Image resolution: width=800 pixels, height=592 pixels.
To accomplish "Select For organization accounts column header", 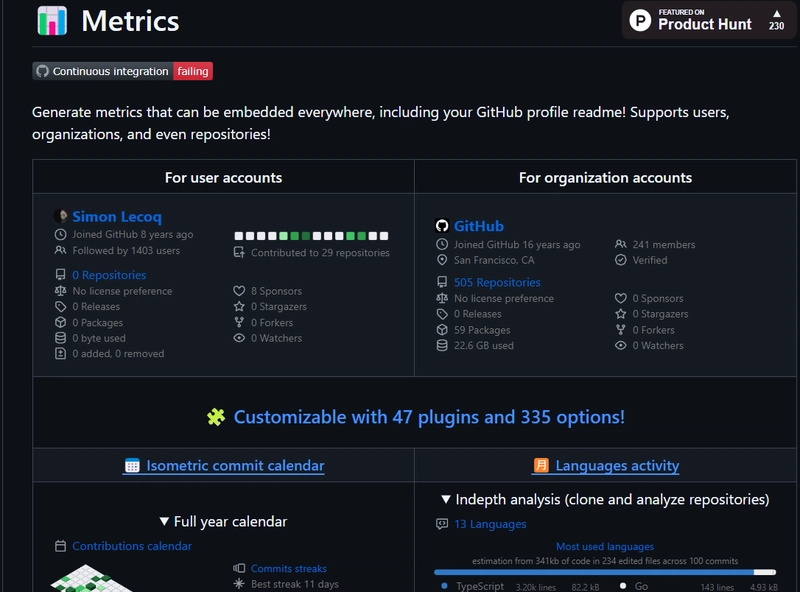I will click(x=605, y=177).
